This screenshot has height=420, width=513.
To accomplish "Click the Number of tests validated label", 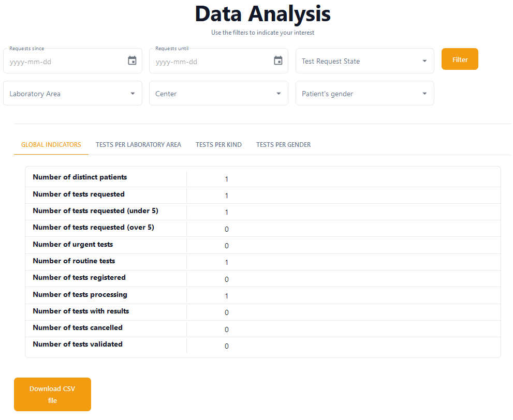I will coord(78,344).
